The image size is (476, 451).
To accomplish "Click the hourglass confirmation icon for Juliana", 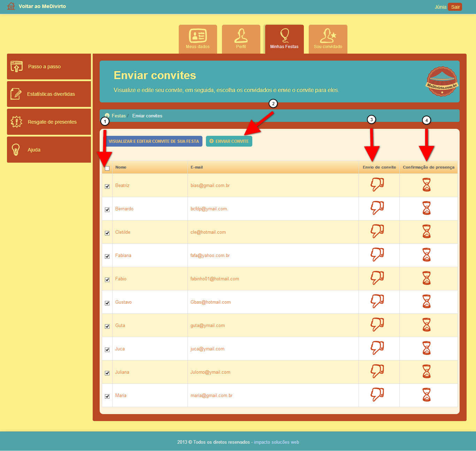I will pyautogui.click(x=427, y=372).
